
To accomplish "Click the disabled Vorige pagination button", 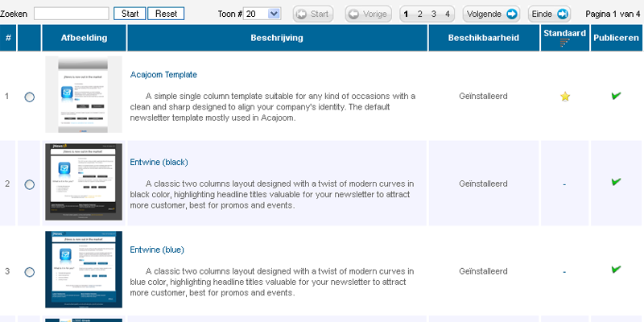I will coord(369,14).
